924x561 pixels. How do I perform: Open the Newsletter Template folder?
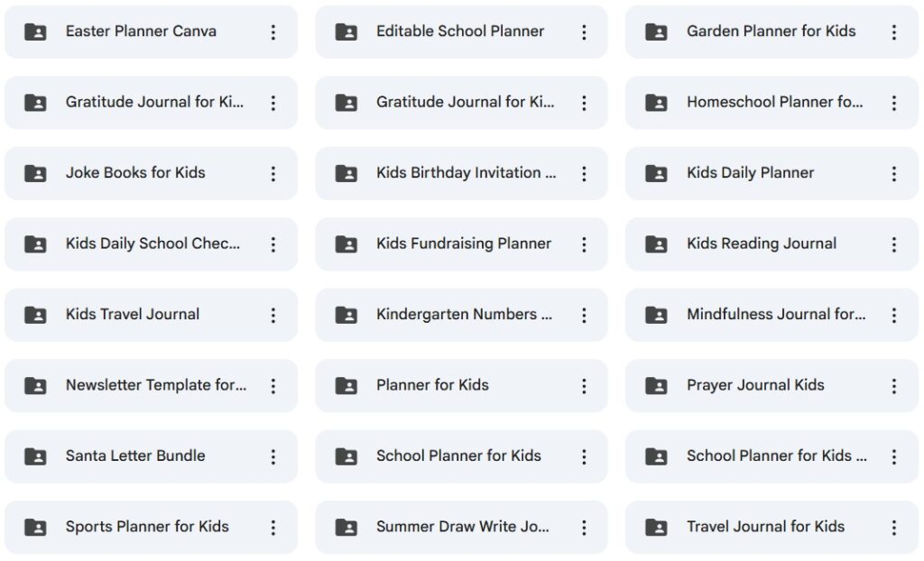click(155, 385)
